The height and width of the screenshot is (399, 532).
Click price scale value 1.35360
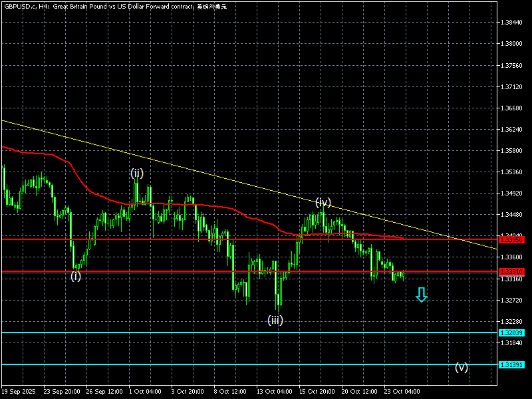point(511,172)
